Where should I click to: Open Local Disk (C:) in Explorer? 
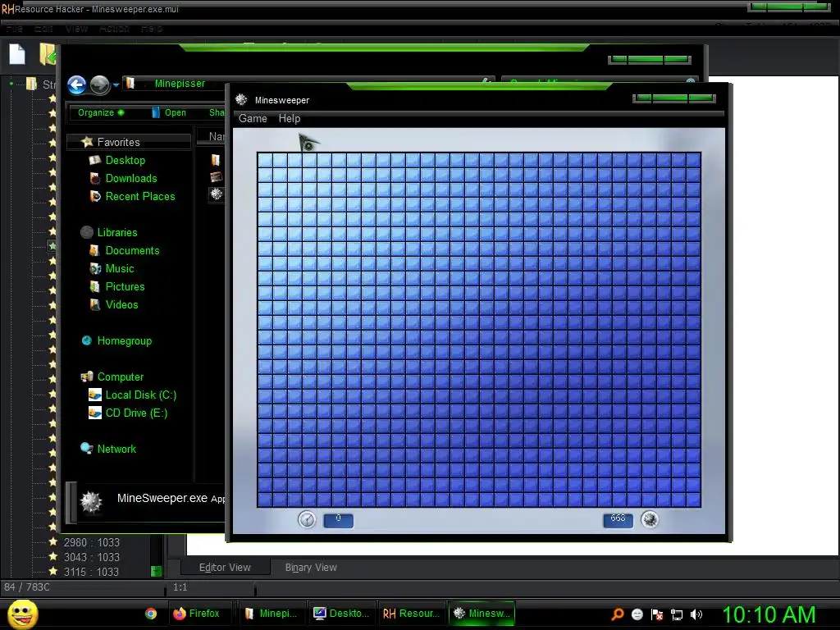point(141,395)
